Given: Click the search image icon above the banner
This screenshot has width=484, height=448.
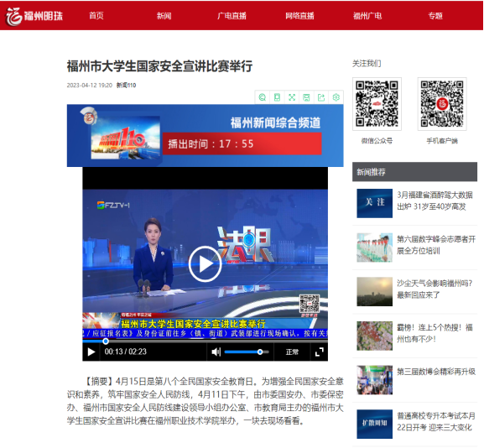Looking at the screenshot, I should 262,97.
